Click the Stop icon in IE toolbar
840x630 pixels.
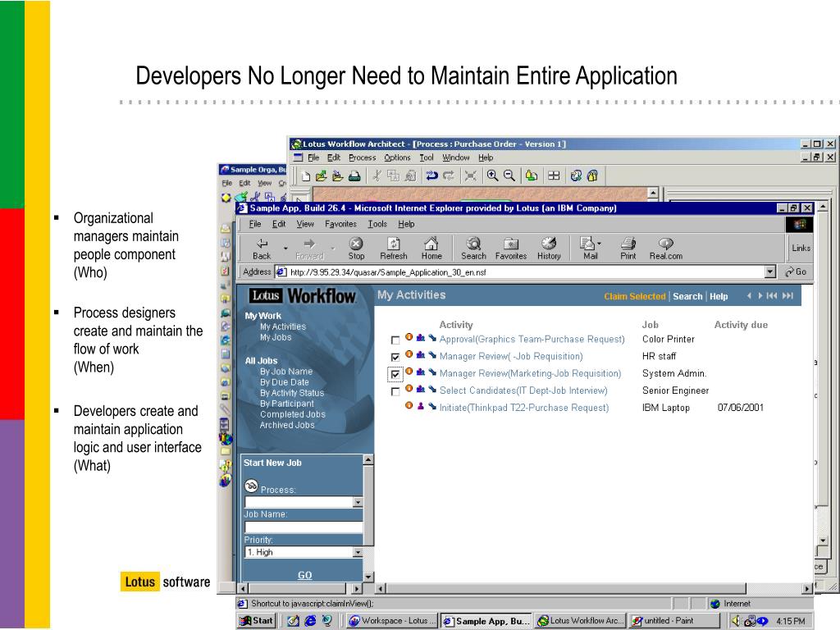(356, 249)
